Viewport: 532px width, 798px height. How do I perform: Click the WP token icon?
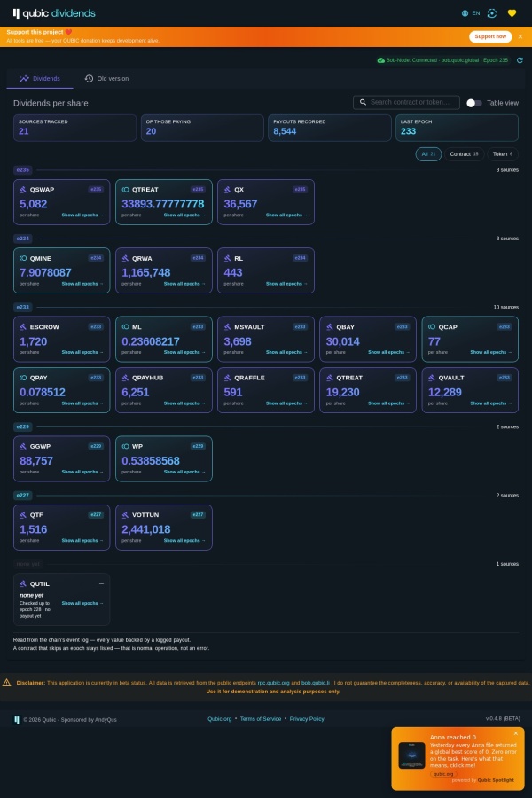125,446
